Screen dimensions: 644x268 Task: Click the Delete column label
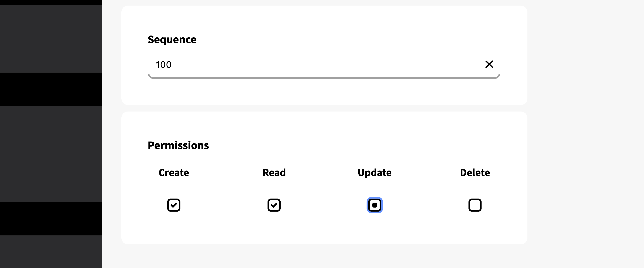(475, 173)
